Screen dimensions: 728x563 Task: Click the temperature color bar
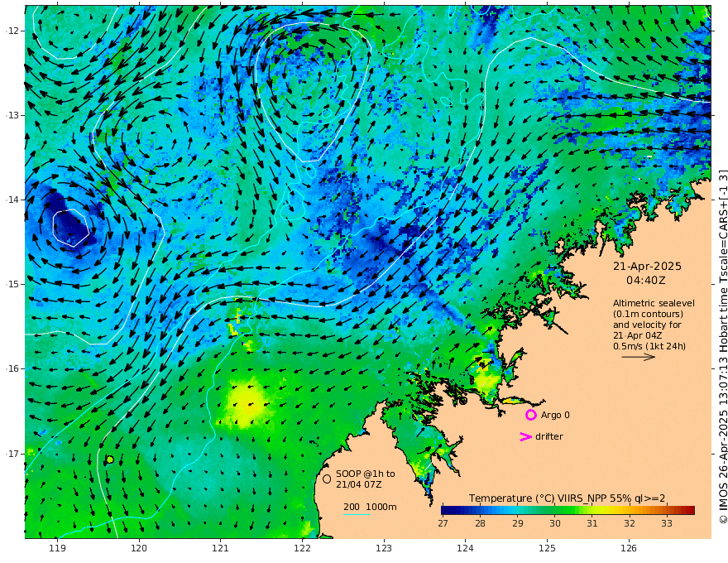568,510
